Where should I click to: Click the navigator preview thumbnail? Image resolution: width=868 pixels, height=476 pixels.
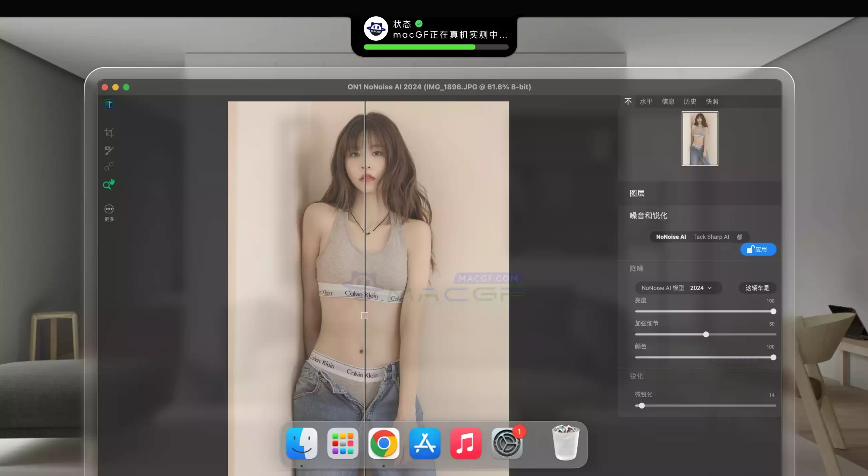(x=700, y=138)
